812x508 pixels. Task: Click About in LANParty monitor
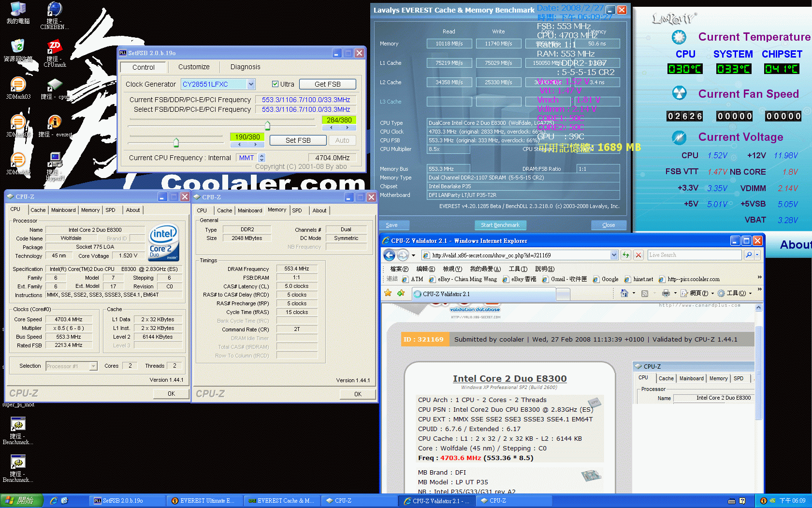pos(795,245)
